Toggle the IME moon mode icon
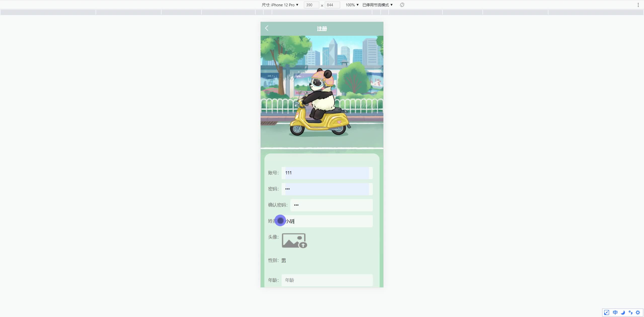This screenshot has height=317, width=644. [623, 312]
